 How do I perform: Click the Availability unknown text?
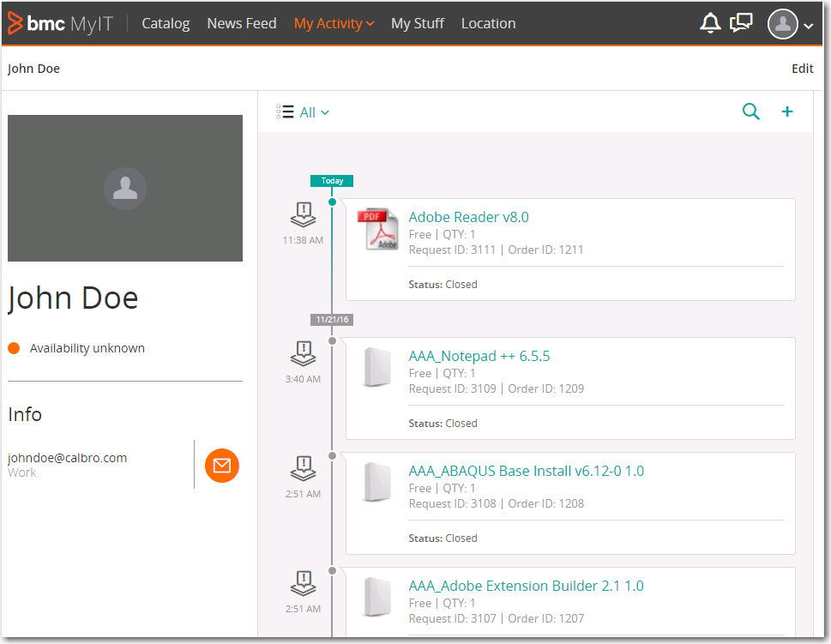[87, 348]
